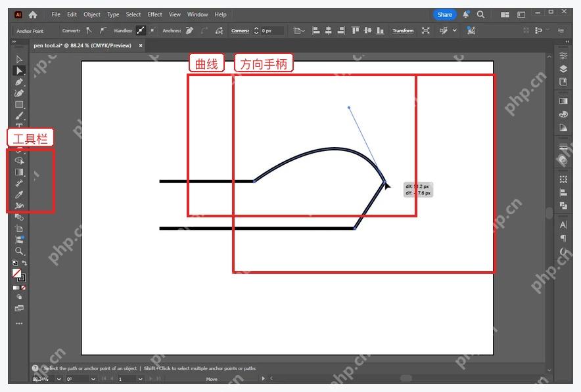This screenshot has width=581, height=392.
Task: Click the Corners label link
Action: coord(240,31)
